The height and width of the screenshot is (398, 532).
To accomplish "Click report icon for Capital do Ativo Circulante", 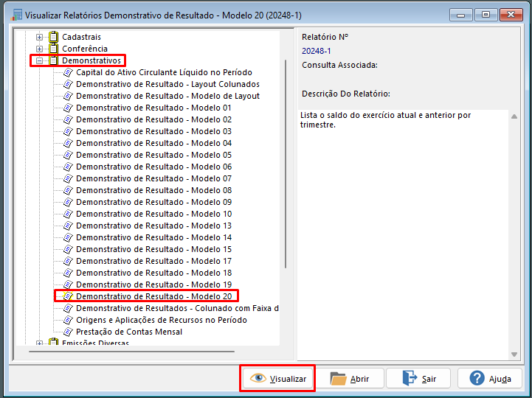I will coord(68,72).
